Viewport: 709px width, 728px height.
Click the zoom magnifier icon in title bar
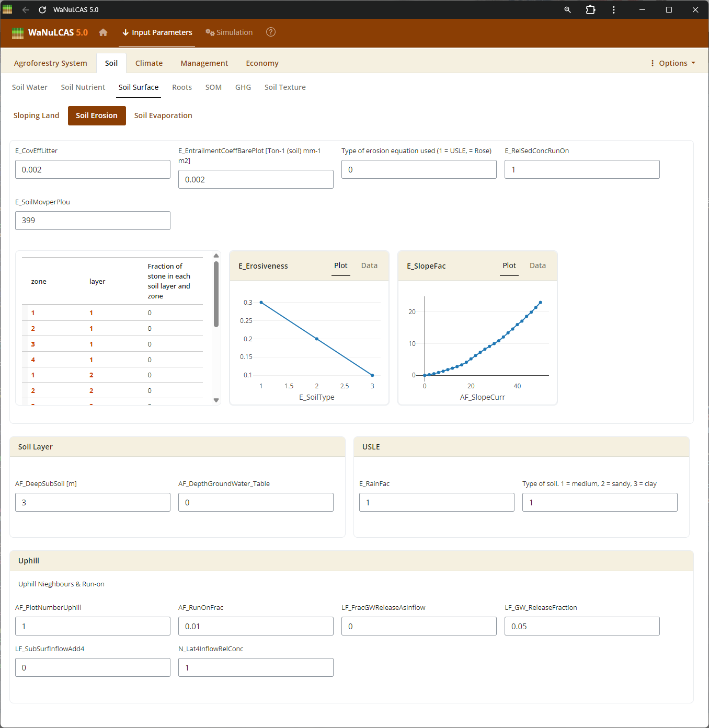[567, 10]
